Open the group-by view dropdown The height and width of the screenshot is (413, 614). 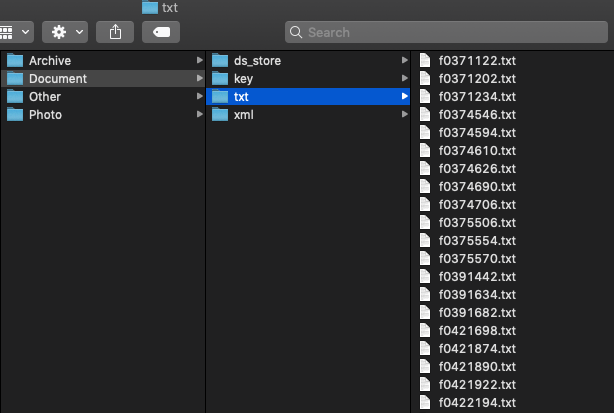(16, 32)
